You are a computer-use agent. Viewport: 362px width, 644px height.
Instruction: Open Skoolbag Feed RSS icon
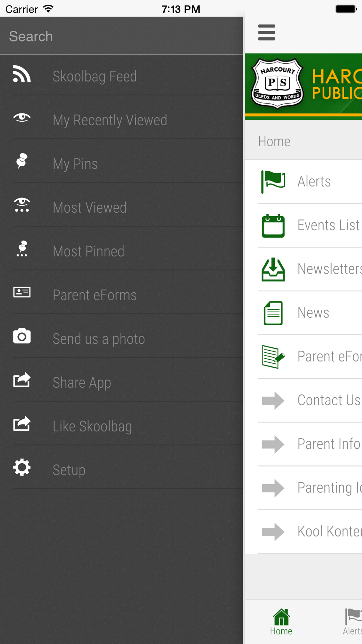pyautogui.click(x=22, y=74)
